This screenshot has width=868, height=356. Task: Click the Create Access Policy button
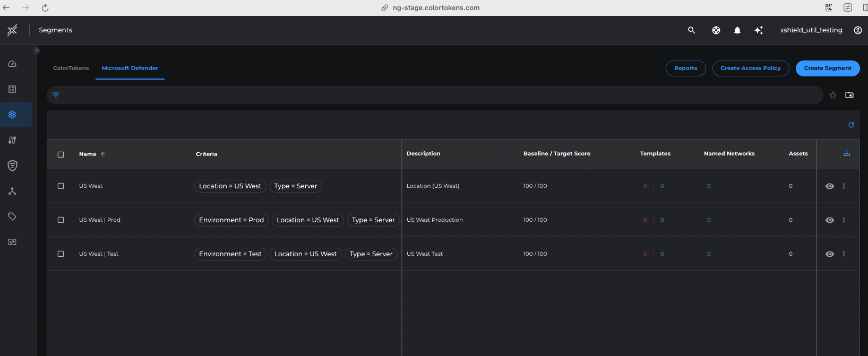click(750, 68)
